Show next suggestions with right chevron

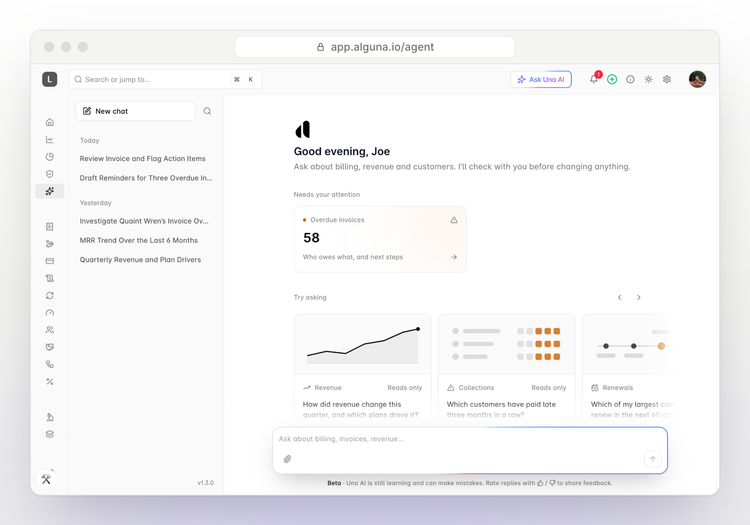(x=639, y=297)
